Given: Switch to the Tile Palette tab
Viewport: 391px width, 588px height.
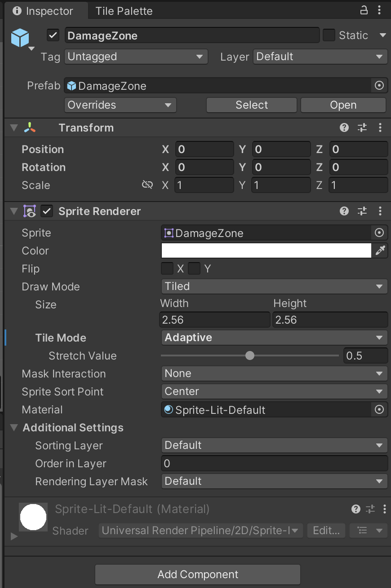Looking at the screenshot, I should (124, 11).
